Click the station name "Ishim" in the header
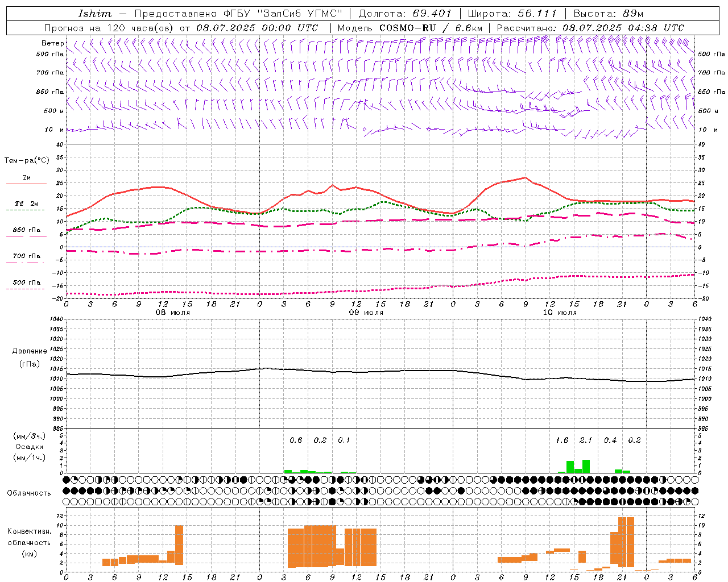Viewport: 728px width, 582px height. pyautogui.click(x=95, y=14)
